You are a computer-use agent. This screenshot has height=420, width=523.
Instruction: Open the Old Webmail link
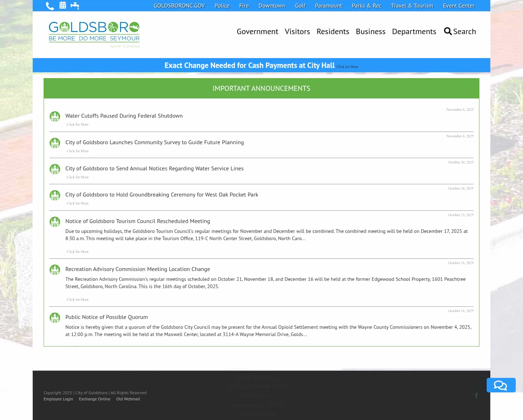[x=128, y=399]
